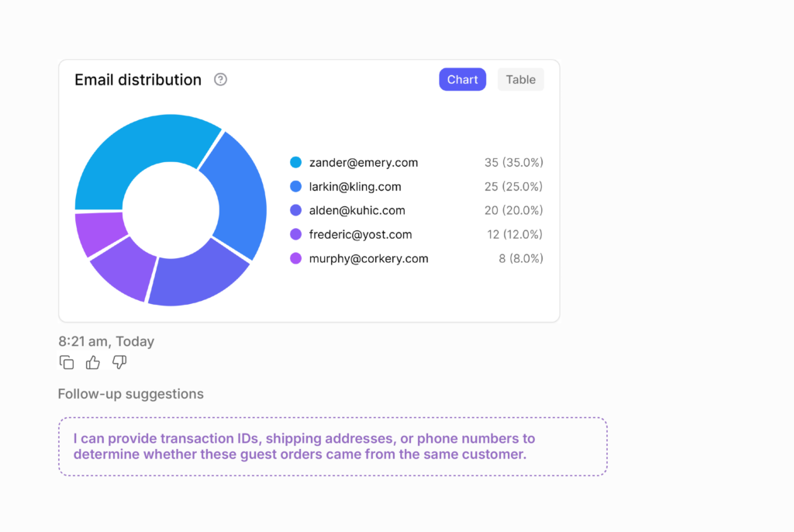Screen dimensions: 794x532
Task: Switch to the Chart view tab
Action: (x=462, y=79)
